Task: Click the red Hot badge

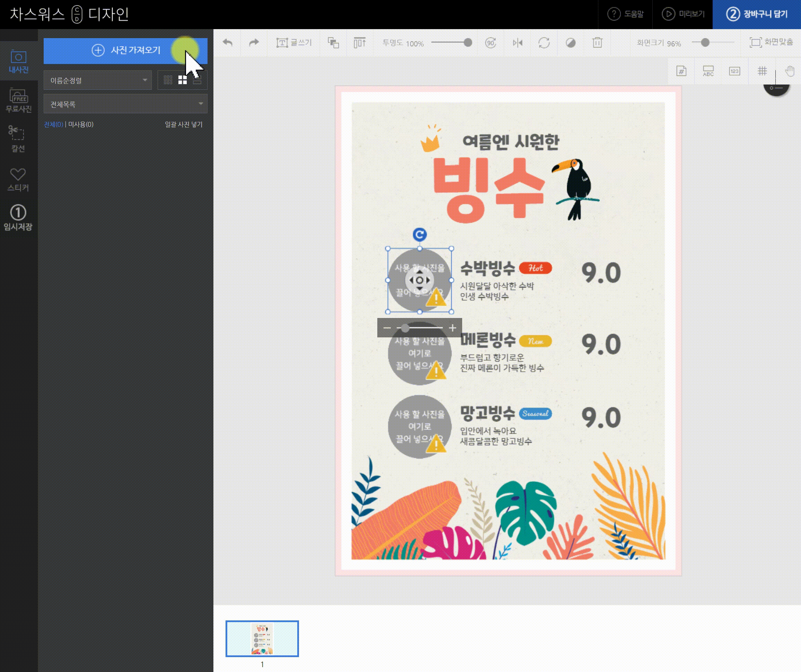Action: click(536, 268)
